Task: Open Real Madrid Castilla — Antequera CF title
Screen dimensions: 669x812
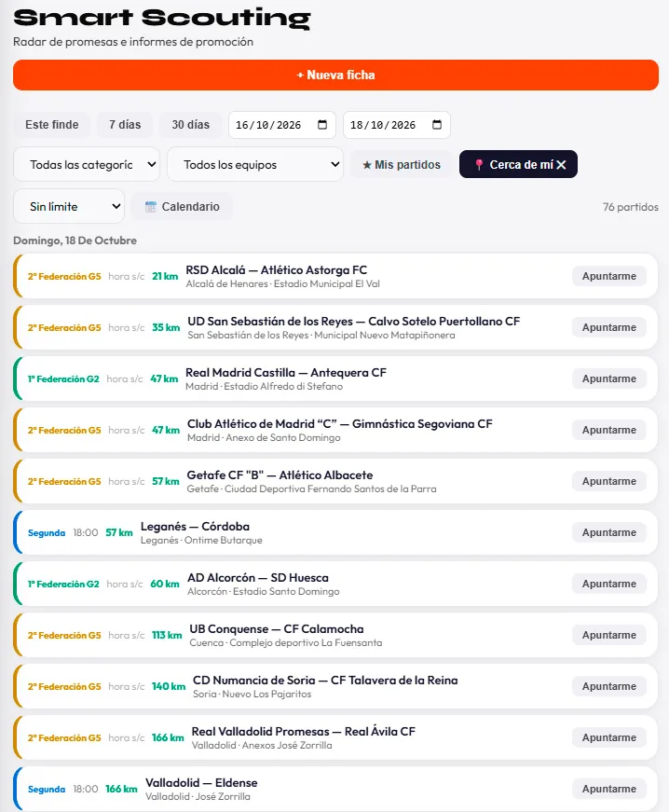Action: tap(286, 372)
